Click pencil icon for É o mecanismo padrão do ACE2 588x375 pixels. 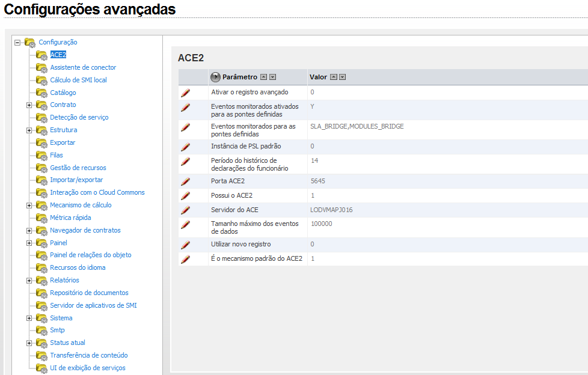(x=185, y=259)
